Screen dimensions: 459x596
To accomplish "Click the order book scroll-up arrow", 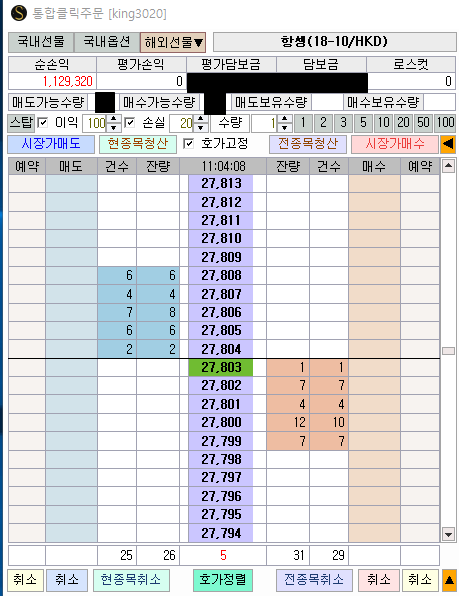I will [x=448, y=166].
